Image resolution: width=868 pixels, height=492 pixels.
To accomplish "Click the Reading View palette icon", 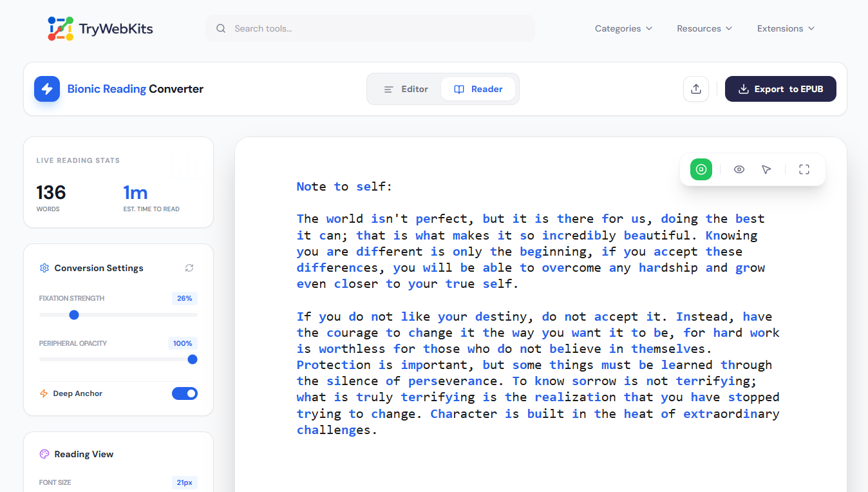I will (x=44, y=454).
